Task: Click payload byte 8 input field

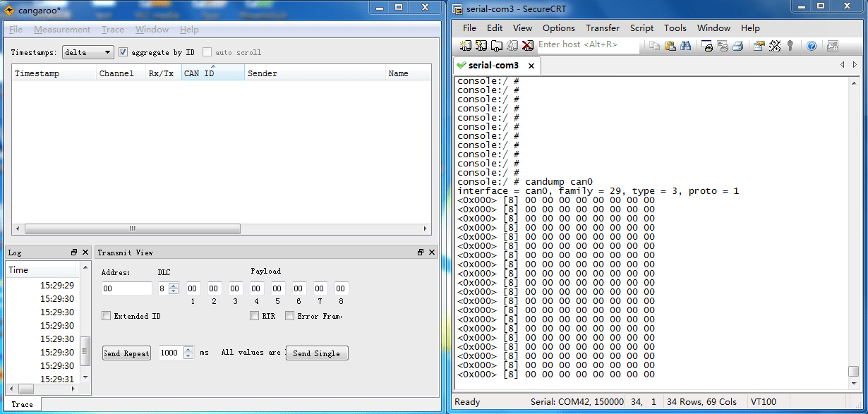Action: [342, 288]
